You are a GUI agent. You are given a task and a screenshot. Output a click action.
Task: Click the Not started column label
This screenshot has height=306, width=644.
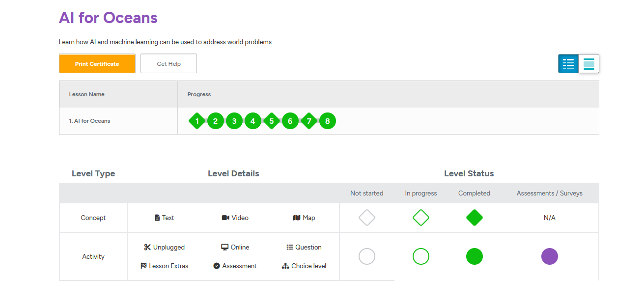(367, 193)
